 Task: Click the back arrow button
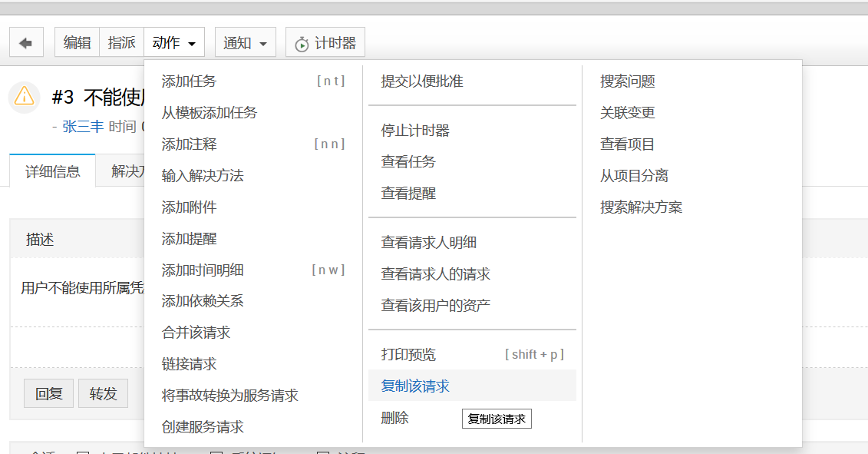26,43
